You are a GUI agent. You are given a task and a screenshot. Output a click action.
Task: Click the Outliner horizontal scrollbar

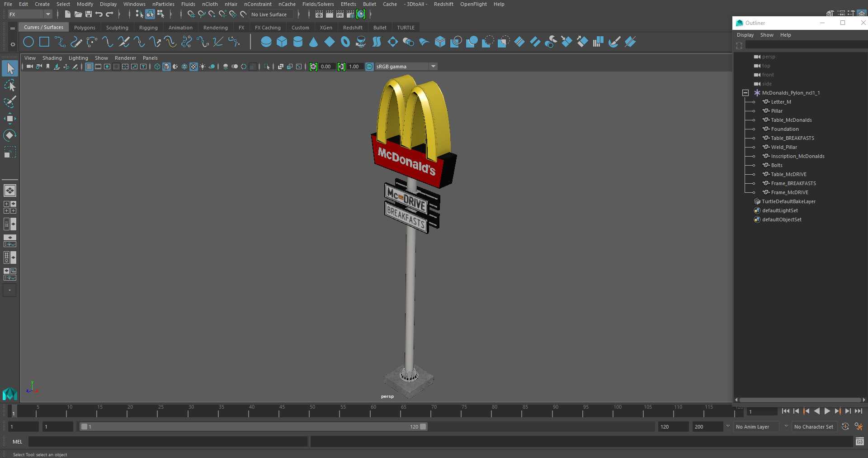pyautogui.click(x=800, y=400)
